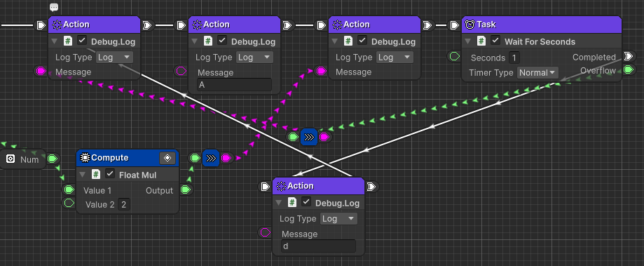Disable the Wait For Seconds checkbox
Image resolution: width=644 pixels, height=266 pixels.
(x=495, y=41)
